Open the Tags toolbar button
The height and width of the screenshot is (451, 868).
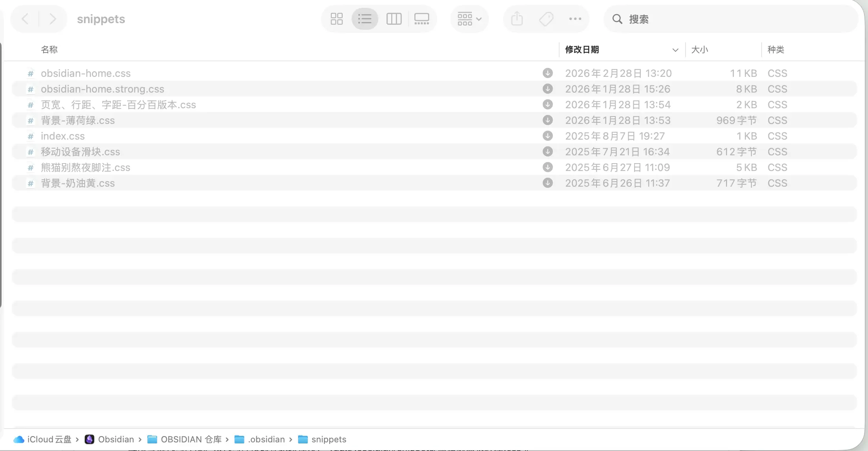(546, 19)
